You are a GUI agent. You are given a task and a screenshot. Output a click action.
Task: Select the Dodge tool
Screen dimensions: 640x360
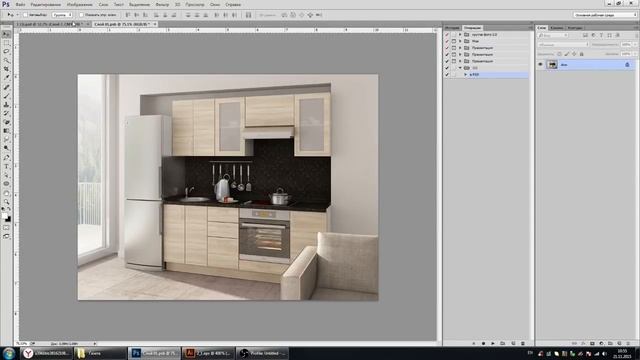pyautogui.click(x=6, y=148)
